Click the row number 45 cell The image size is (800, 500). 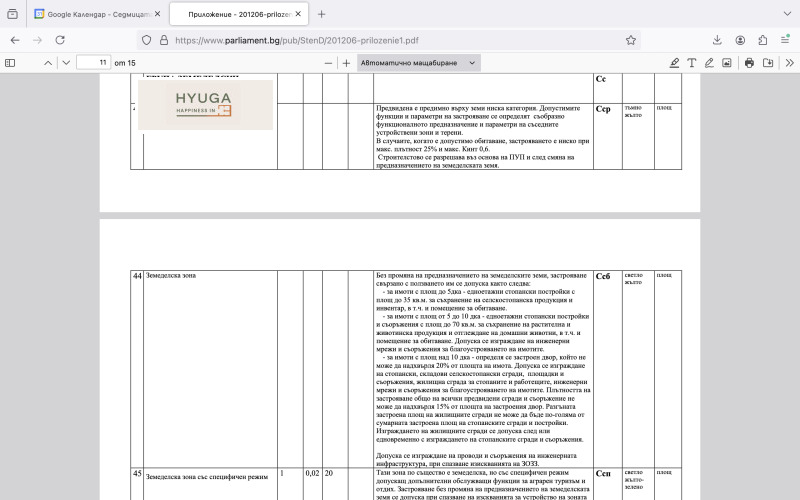point(137,484)
